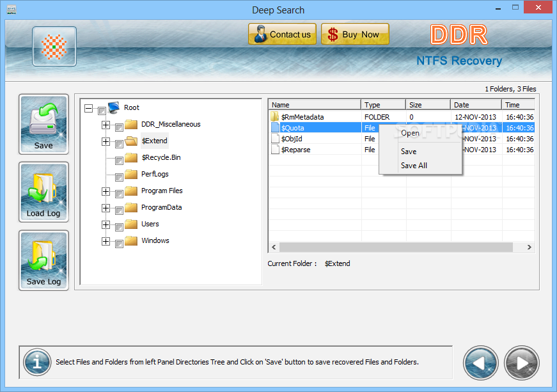557x392 pixels.
Task: Expand the DDR_Miscellaneous node
Action: (106, 125)
